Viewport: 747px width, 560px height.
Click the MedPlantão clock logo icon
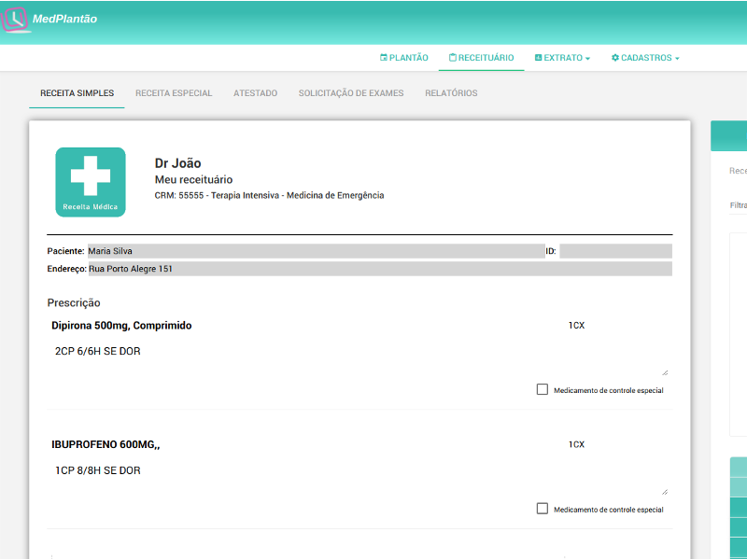[15, 19]
